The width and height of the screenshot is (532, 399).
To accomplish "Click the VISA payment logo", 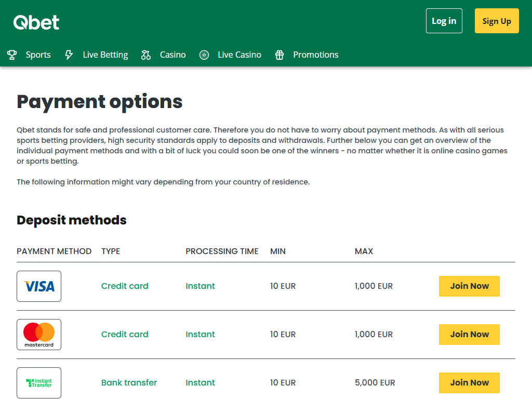I will coord(39,286).
